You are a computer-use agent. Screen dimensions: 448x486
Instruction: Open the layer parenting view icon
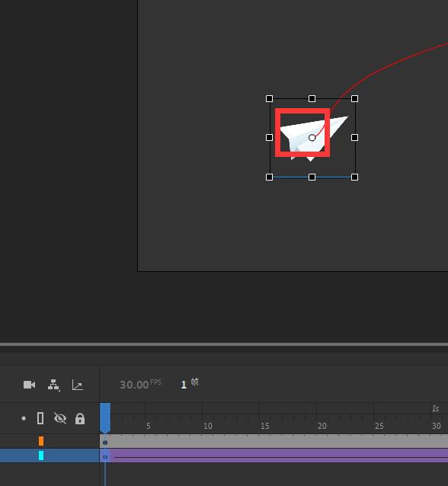click(53, 385)
